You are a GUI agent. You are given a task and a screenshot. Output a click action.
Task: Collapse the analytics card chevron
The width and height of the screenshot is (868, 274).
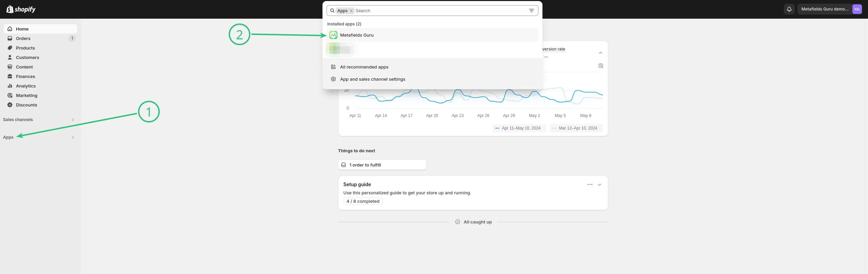point(601,53)
